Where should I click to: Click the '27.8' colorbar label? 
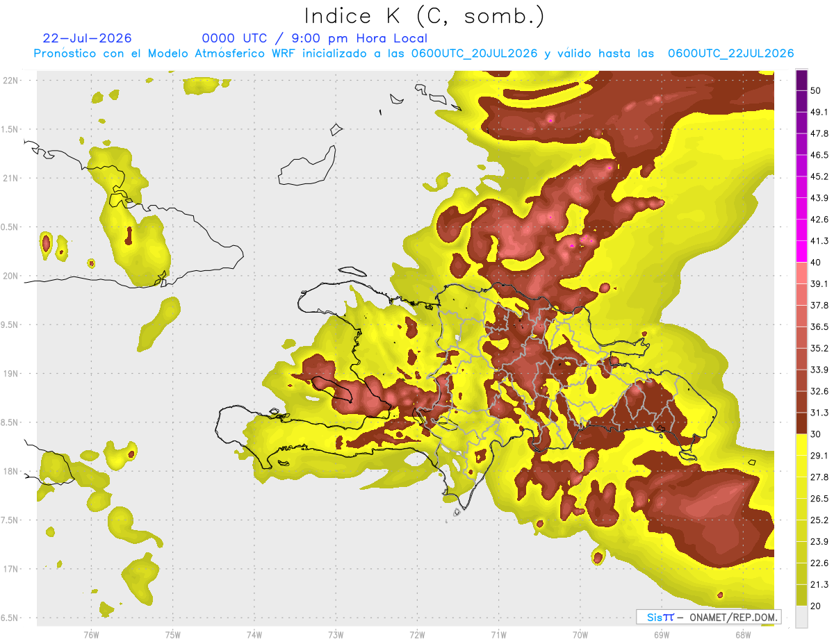tap(819, 477)
